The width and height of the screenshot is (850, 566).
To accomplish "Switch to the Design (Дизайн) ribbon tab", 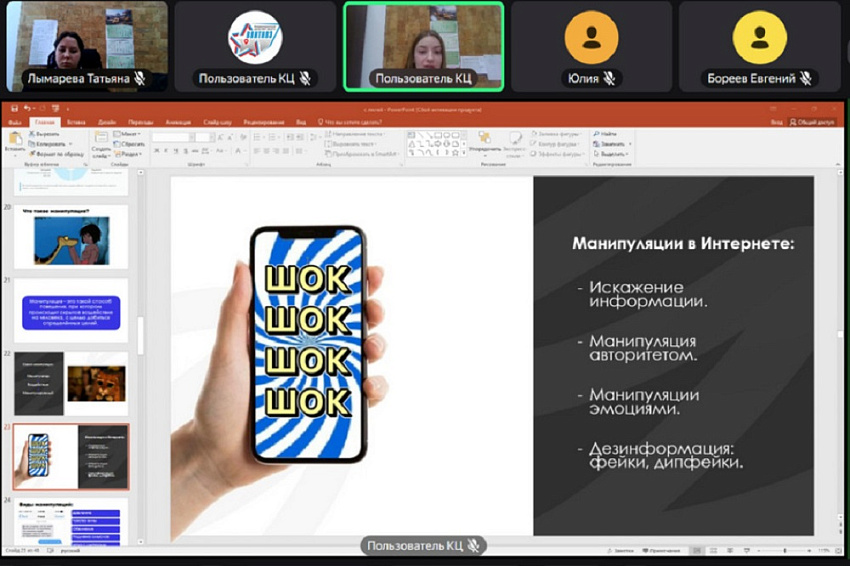I will point(107,121).
